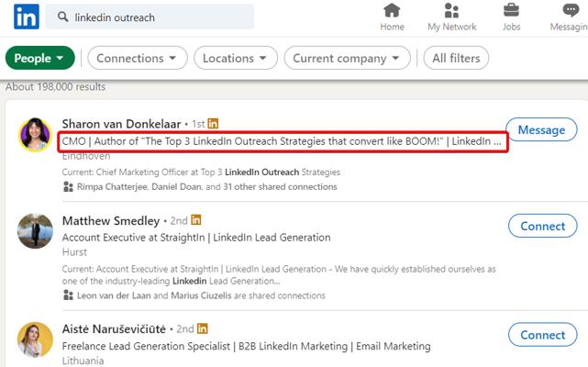Image resolution: width=588 pixels, height=367 pixels.
Task: Click shared connections icon under Matthew's result
Action: point(68,295)
